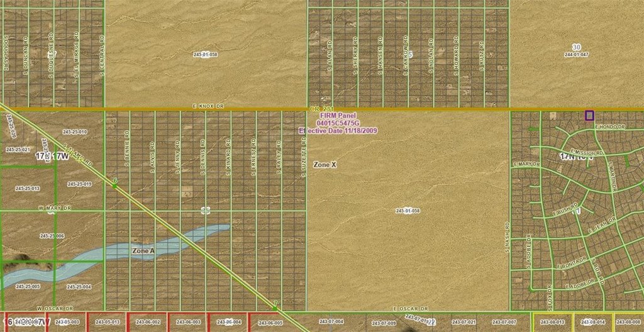Click parcel label '244-01-047'
Viewport: 644px width, 332px height.
coord(577,54)
